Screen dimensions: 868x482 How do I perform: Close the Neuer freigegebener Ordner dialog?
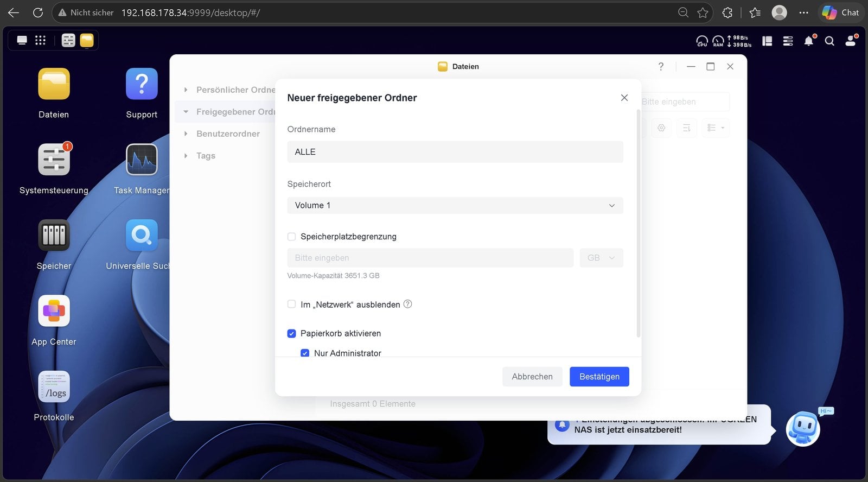tap(624, 98)
